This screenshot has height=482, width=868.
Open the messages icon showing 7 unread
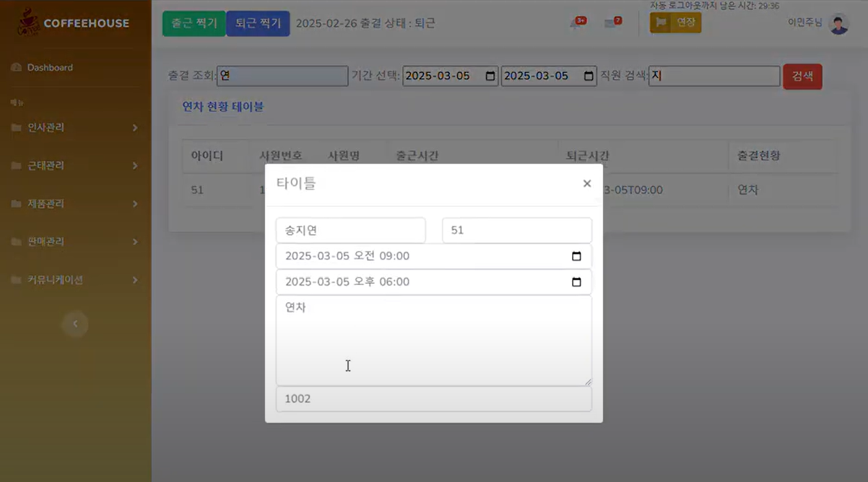[x=610, y=22]
